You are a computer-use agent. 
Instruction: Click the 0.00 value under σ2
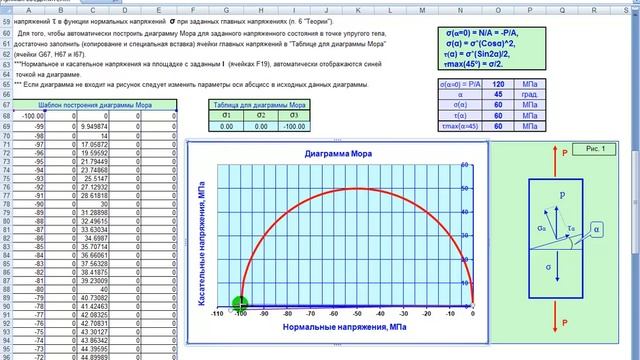(x=261, y=127)
